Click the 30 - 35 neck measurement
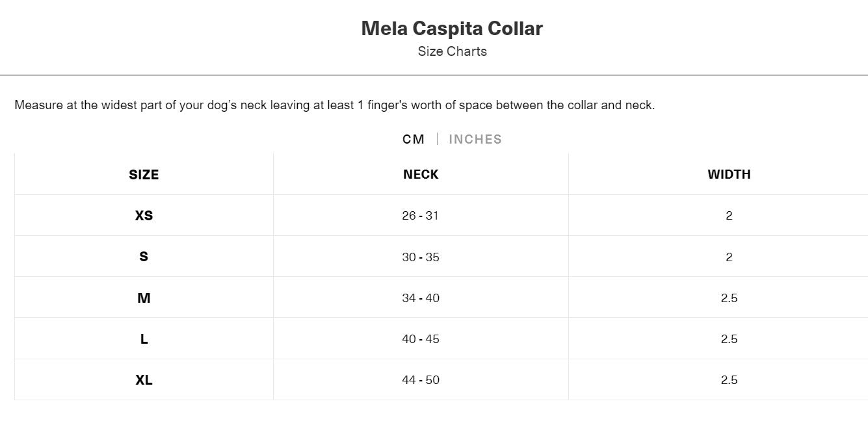Screen dimensions: 868x423 click(x=421, y=257)
